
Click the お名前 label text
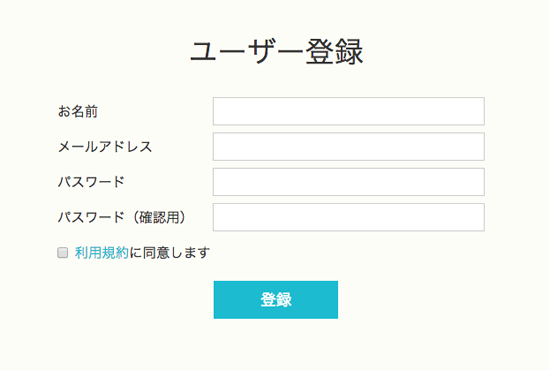pyautogui.click(x=78, y=112)
